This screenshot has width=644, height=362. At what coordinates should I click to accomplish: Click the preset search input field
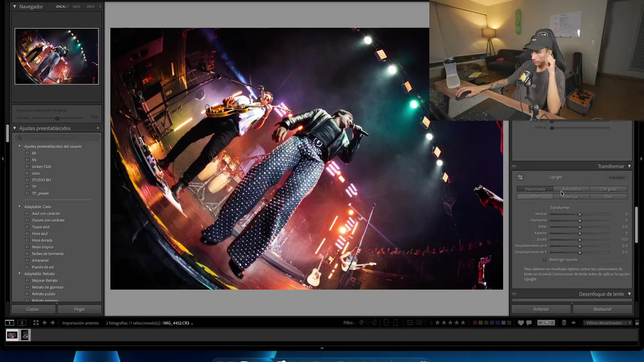coord(56,137)
